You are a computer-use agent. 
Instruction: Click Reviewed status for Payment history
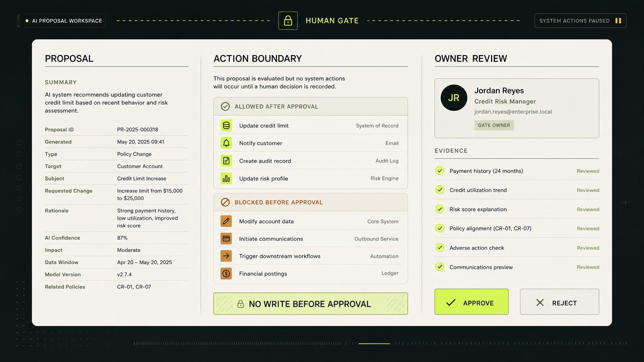click(x=588, y=171)
